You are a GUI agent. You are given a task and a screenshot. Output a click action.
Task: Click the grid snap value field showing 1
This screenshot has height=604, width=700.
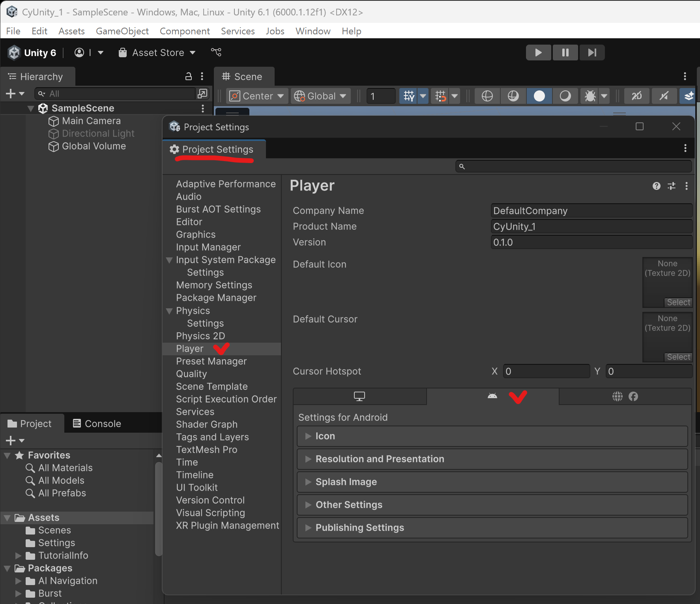click(x=381, y=96)
